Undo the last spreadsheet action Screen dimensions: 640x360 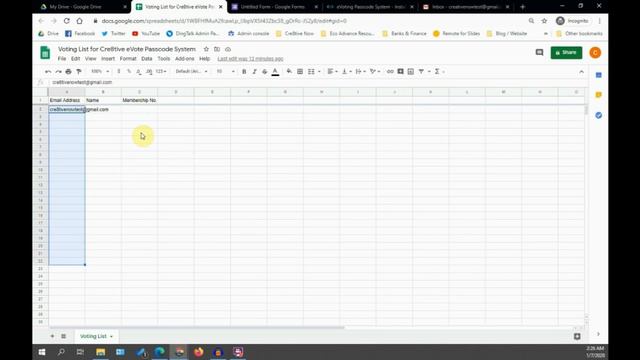pyautogui.click(x=48, y=71)
